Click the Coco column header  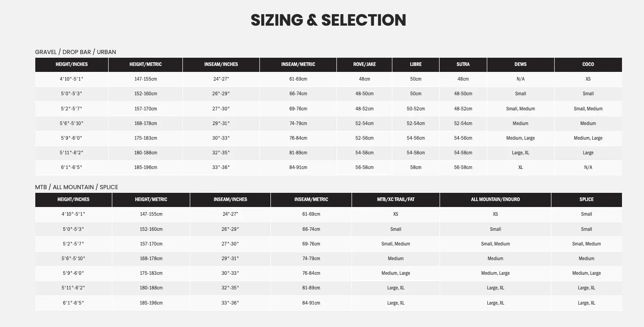pos(588,65)
